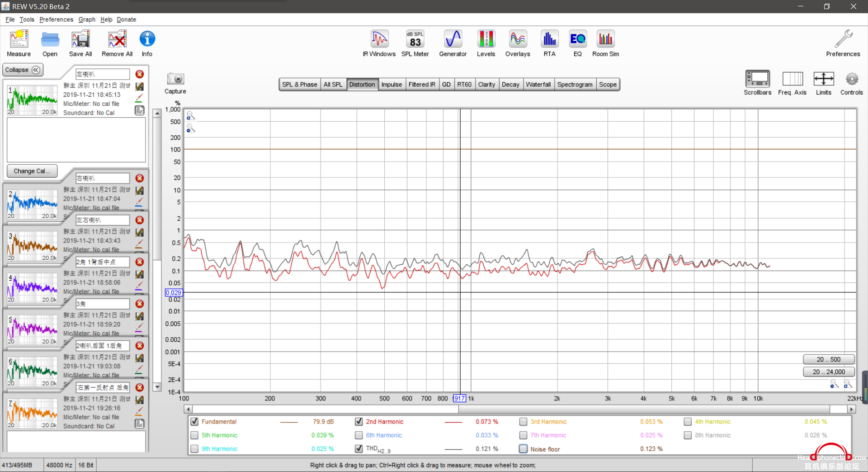Select measurement 1 thumbnail
The height and width of the screenshot is (472, 868).
pos(32,100)
